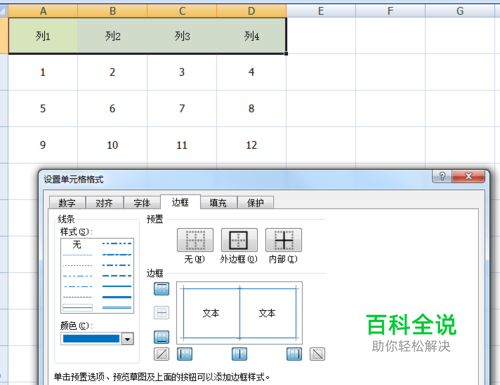Viewport: 500px width, 385px height.
Task: Open the 颜色 color dropdown arrow
Action: coord(127,339)
